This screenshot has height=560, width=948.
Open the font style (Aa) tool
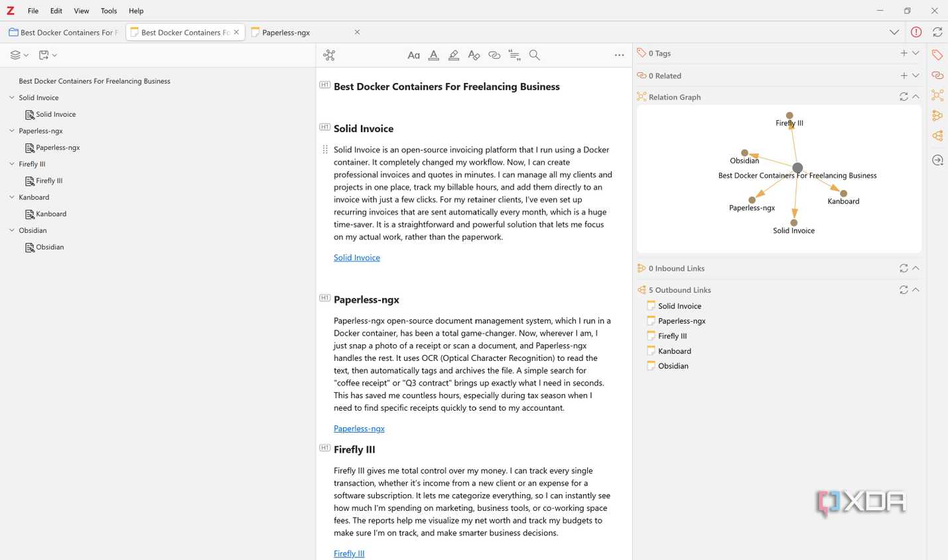[413, 55]
